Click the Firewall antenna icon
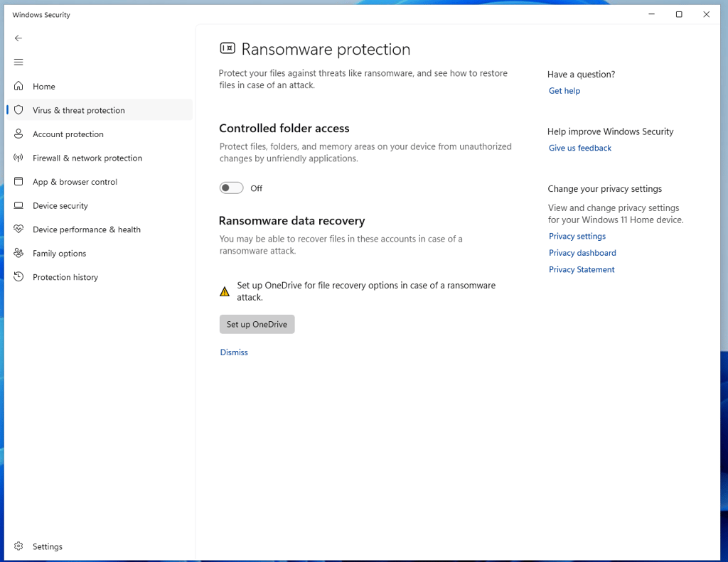Viewport: 728px width, 562px height. [x=18, y=158]
